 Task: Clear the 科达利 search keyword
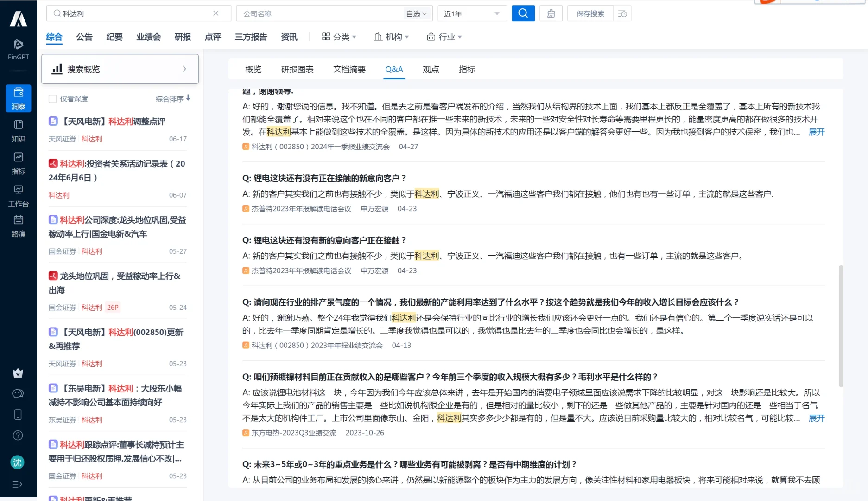[216, 13]
